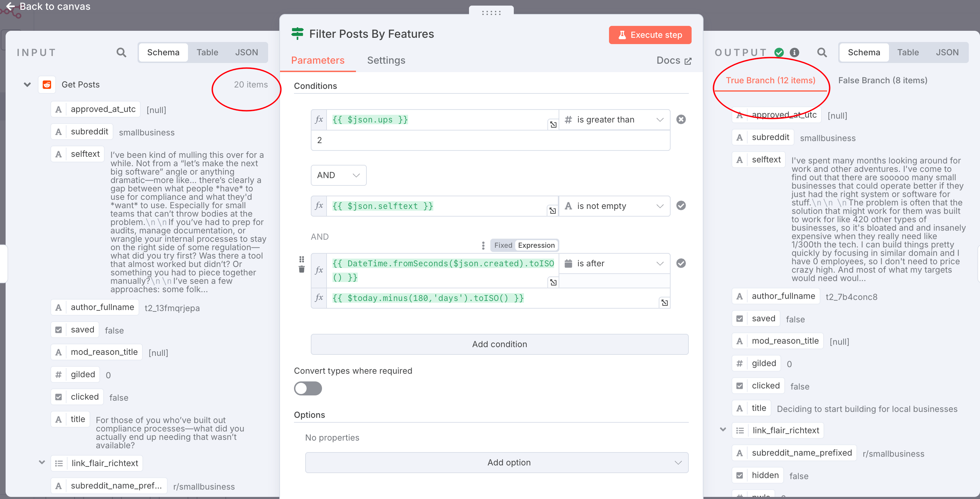
Task: Collapse the Get Posts input tree
Action: point(27,84)
